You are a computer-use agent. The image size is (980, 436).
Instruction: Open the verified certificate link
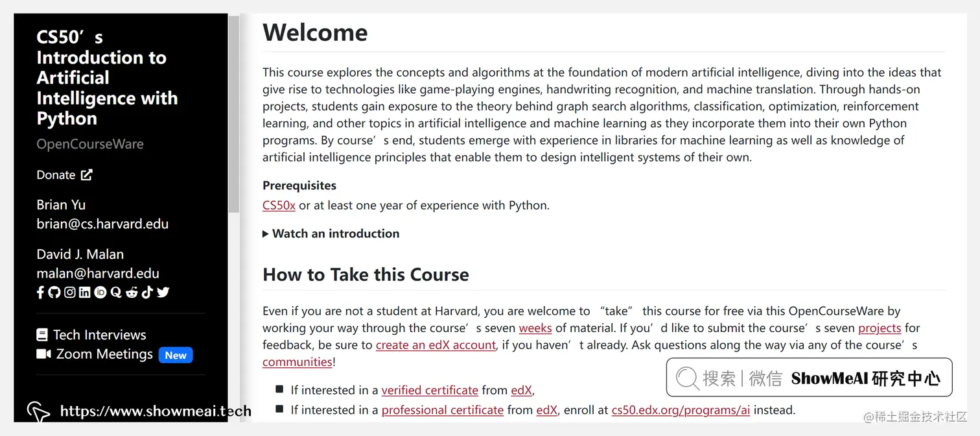(430, 390)
